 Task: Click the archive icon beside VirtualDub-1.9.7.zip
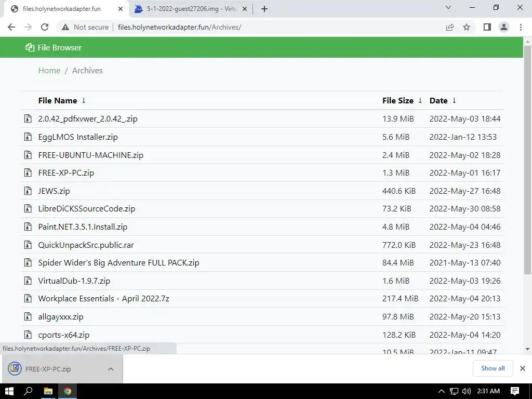pos(28,281)
